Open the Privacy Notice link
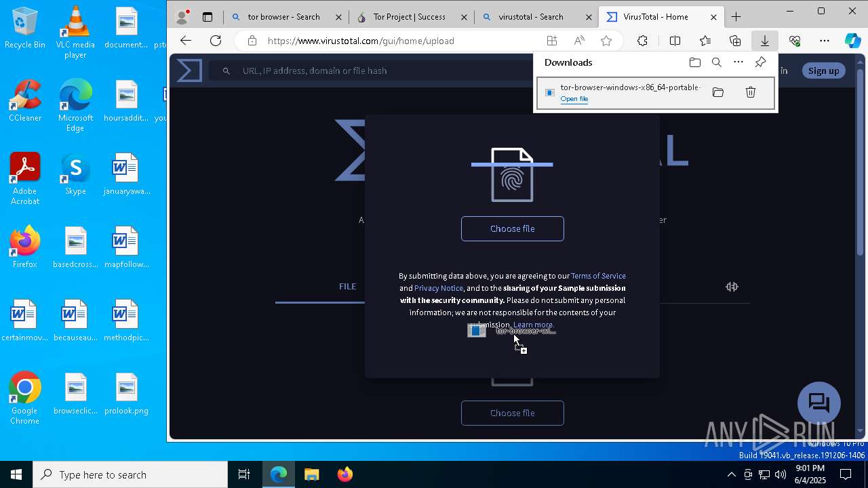This screenshot has width=868, height=488. tap(439, 288)
